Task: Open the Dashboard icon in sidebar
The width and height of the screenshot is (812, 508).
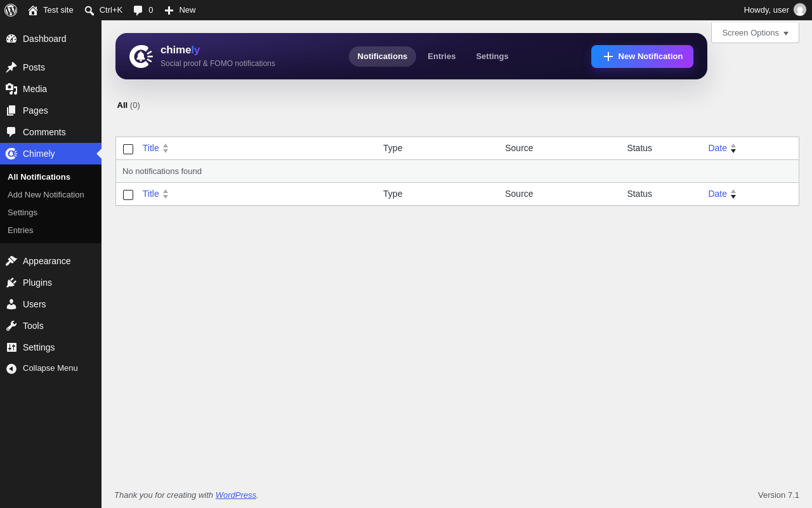Action: pos(11,39)
